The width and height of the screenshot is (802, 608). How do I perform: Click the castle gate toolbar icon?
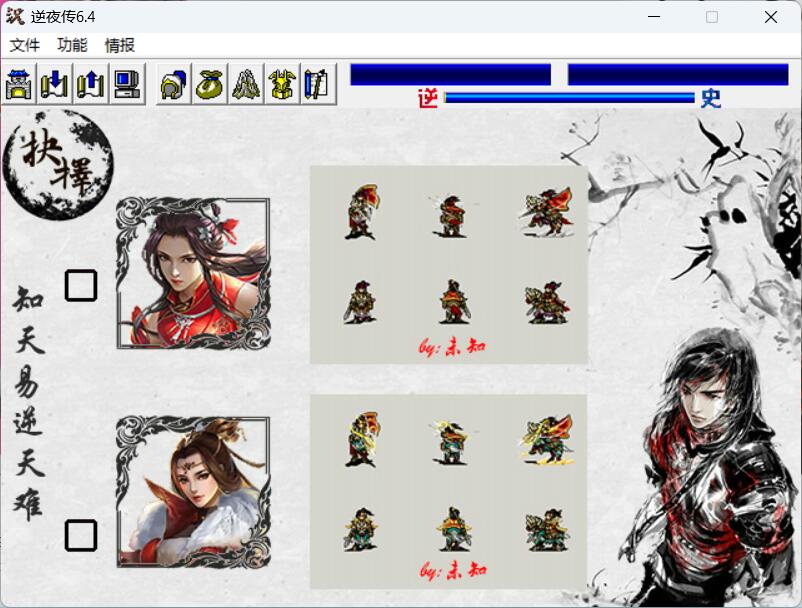coord(19,84)
